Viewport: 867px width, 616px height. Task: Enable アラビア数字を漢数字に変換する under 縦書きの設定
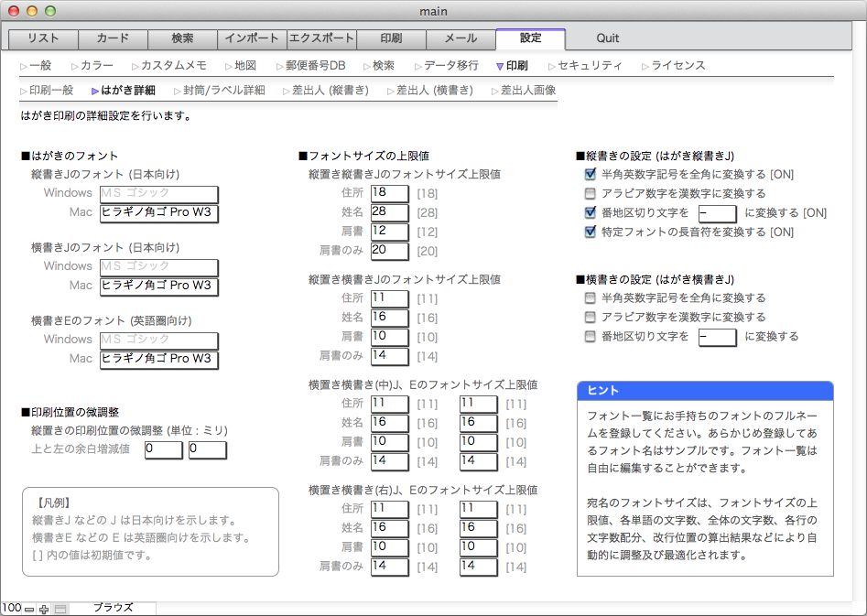(591, 194)
